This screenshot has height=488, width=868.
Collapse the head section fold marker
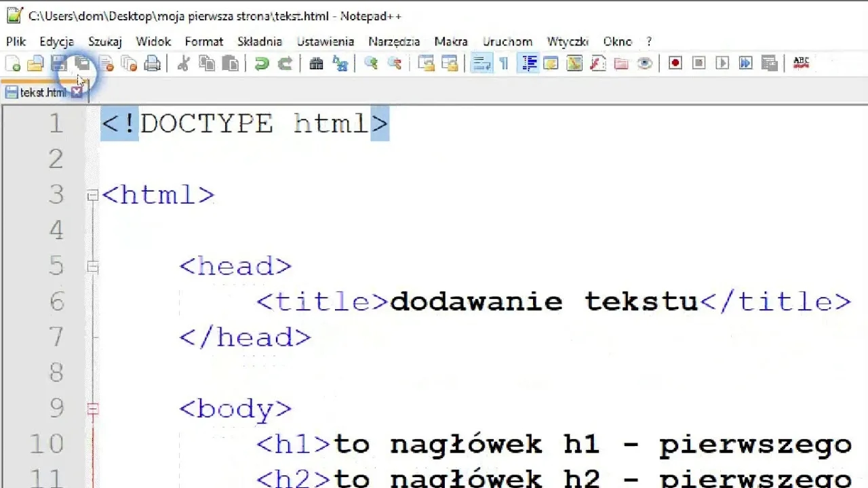(x=92, y=266)
